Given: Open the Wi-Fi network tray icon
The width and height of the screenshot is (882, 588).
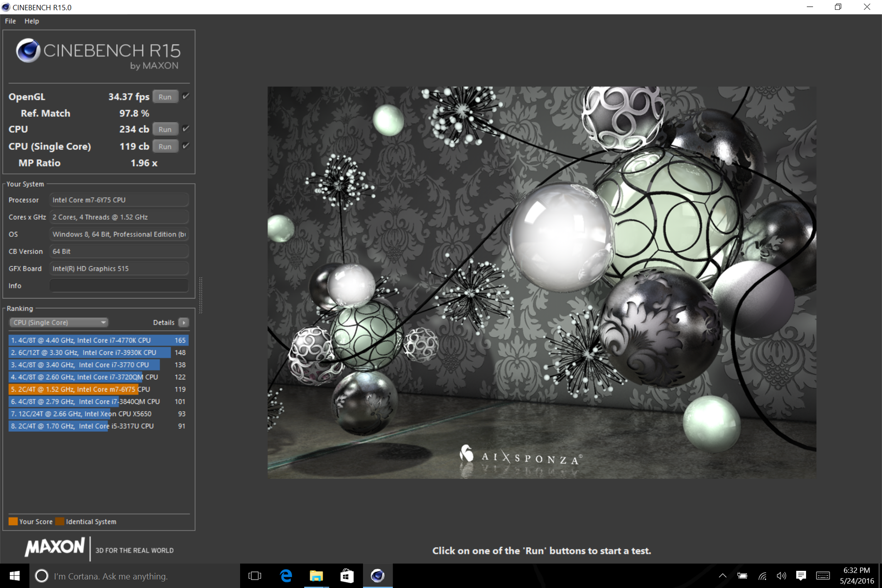Looking at the screenshot, I should (762, 576).
